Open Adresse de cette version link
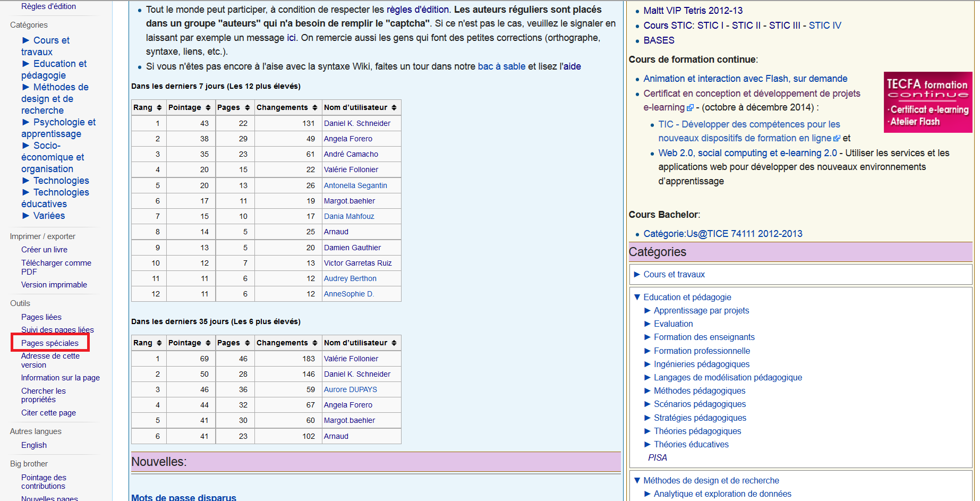 coord(50,360)
